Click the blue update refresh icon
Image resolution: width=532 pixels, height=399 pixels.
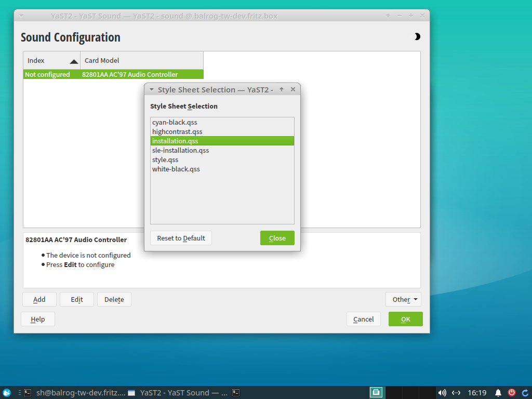pyautogui.click(x=525, y=393)
